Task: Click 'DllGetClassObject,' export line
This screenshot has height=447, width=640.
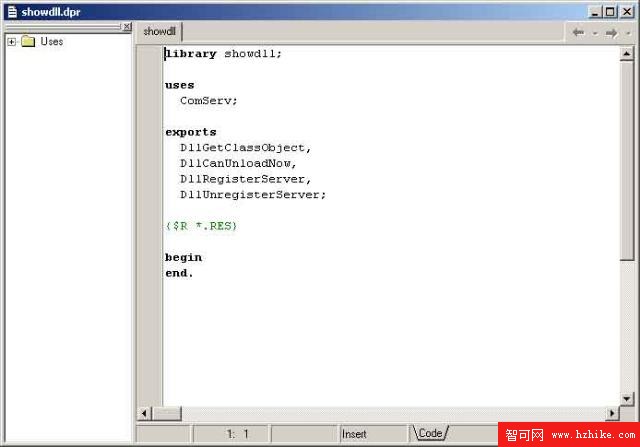Action: click(245, 148)
